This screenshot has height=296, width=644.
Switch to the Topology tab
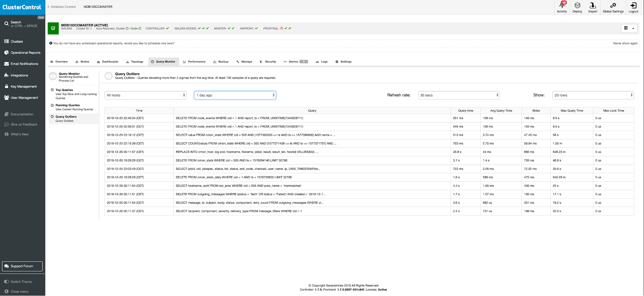pyautogui.click(x=135, y=62)
